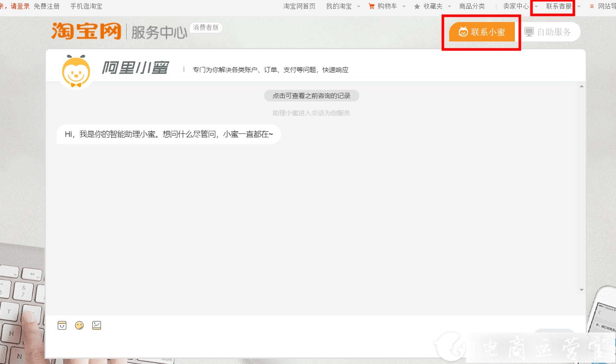Image resolution: width=616 pixels, height=364 pixels.
Task: Click the site navigation menu icon
Action: point(592,6)
